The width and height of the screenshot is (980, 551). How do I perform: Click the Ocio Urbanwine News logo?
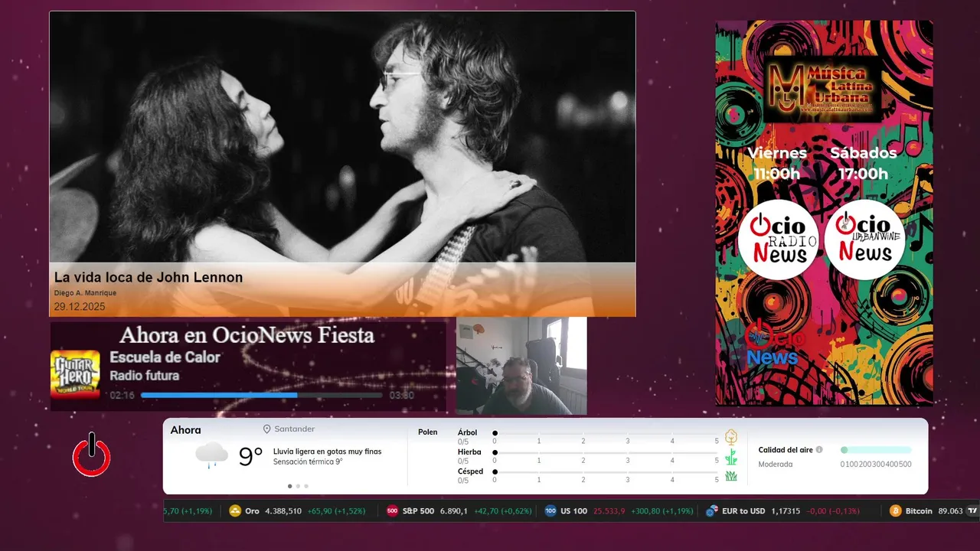coord(865,240)
